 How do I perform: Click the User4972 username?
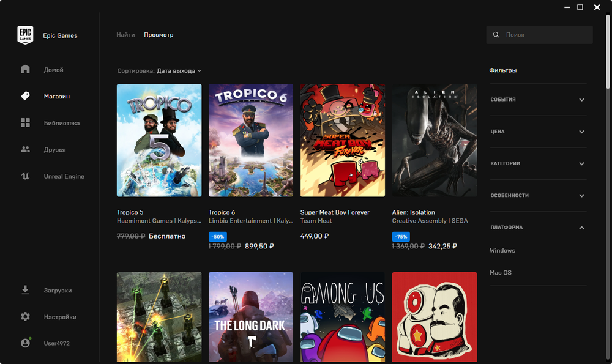(56, 343)
